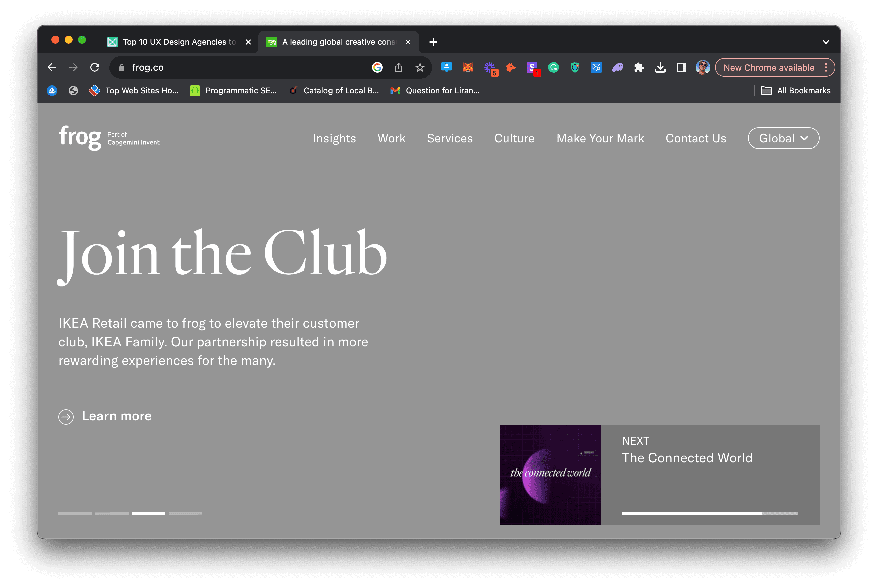Open Catalog of Local B... bookmark
878x588 pixels.
click(334, 91)
